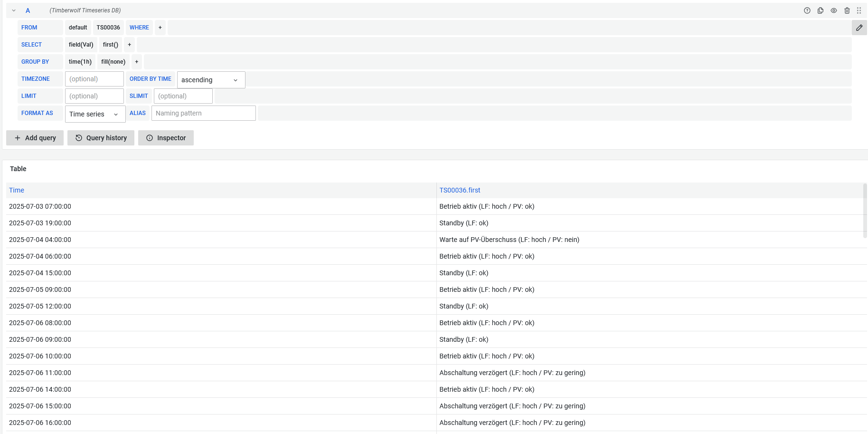Screen dimensions: 868x434
Task: Click the Add query button
Action: pos(35,138)
